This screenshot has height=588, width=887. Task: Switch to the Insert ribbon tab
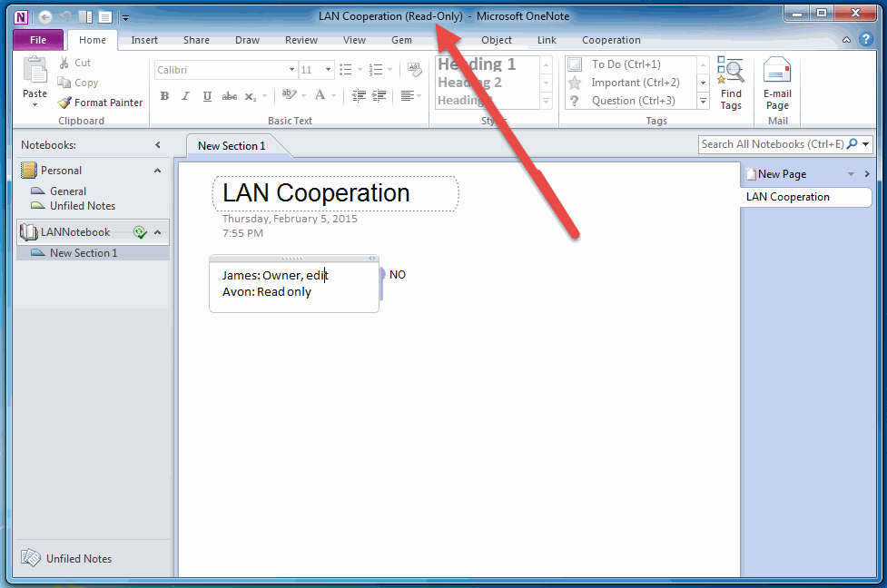pyautogui.click(x=144, y=40)
